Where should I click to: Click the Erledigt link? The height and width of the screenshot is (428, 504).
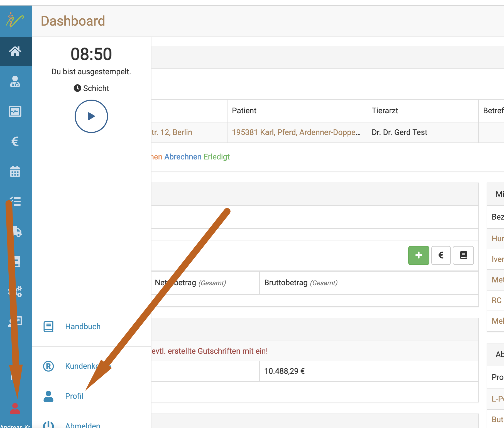click(216, 157)
